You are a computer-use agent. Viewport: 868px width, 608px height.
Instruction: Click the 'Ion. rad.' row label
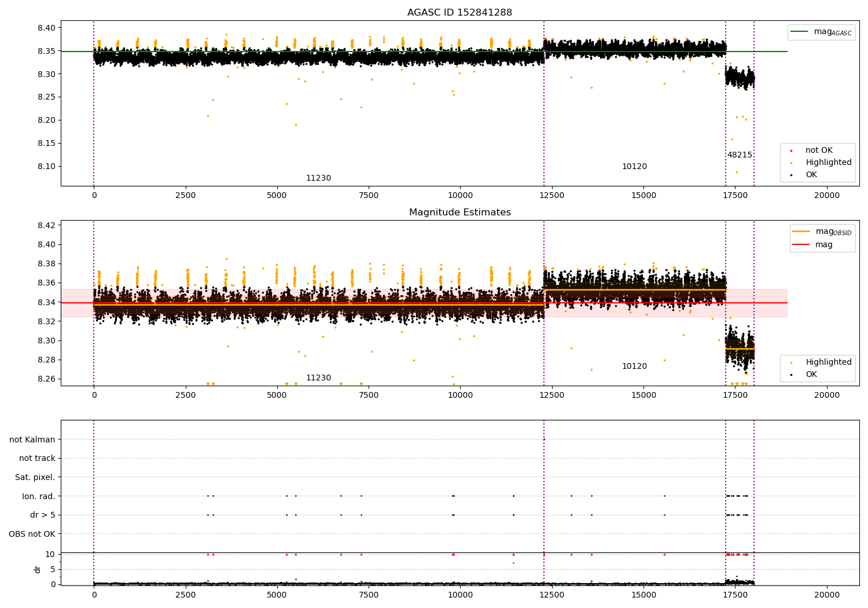click(x=39, y=496)
